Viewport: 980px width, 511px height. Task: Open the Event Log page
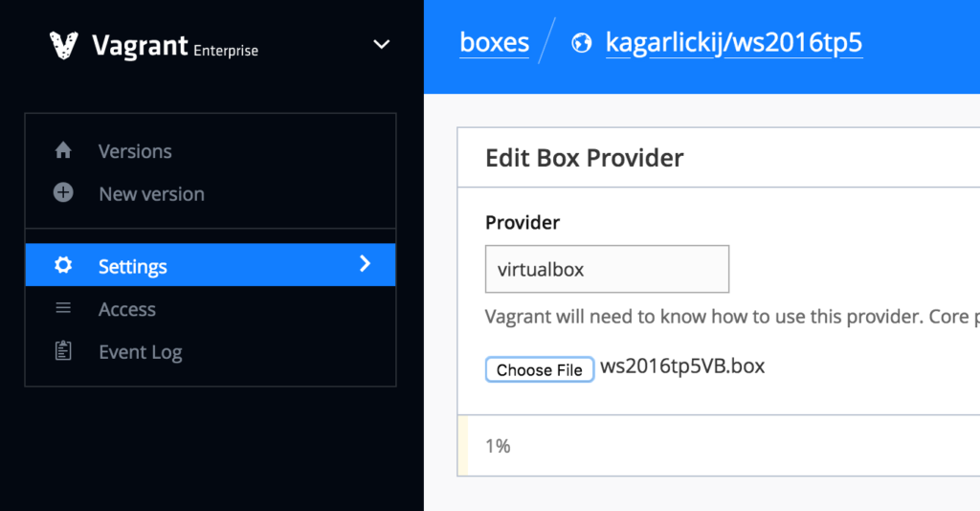[x=140, y=352]
